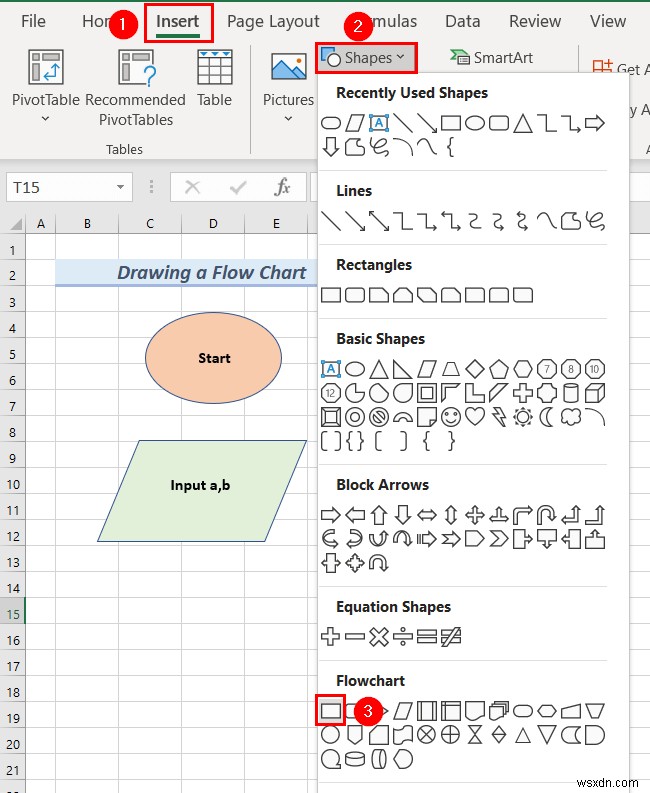Select the Input a,b parallelogram shape
Viewport: 650px width, 793px height.
202,491
